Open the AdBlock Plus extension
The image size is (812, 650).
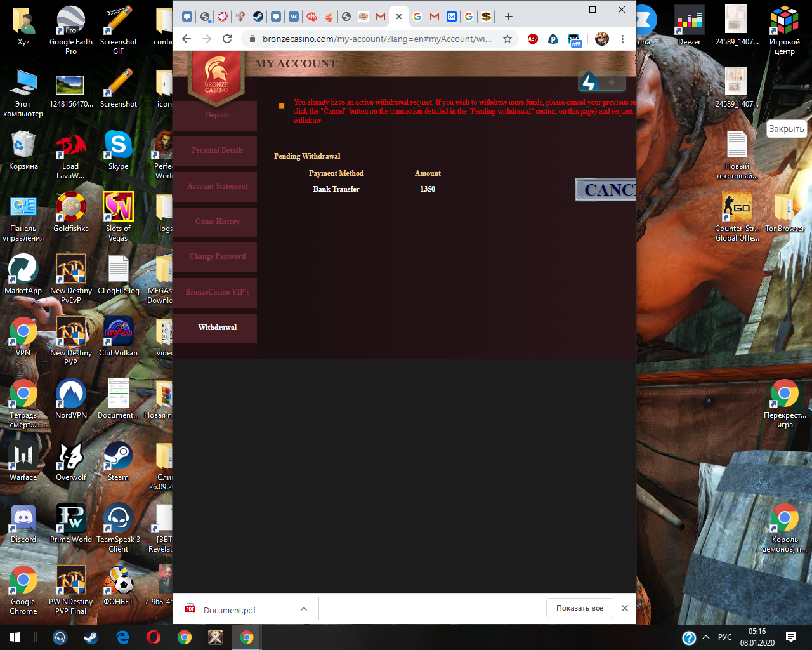533,39
